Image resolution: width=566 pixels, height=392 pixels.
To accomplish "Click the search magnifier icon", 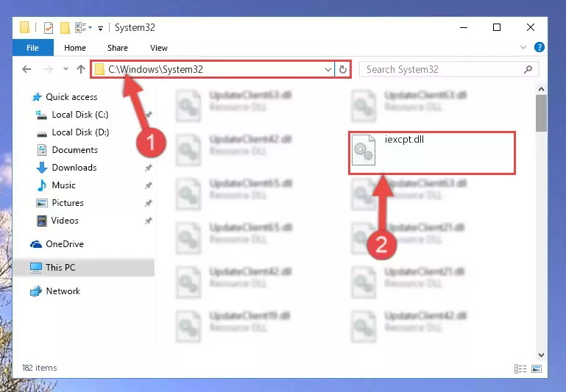I will point(528,69).
